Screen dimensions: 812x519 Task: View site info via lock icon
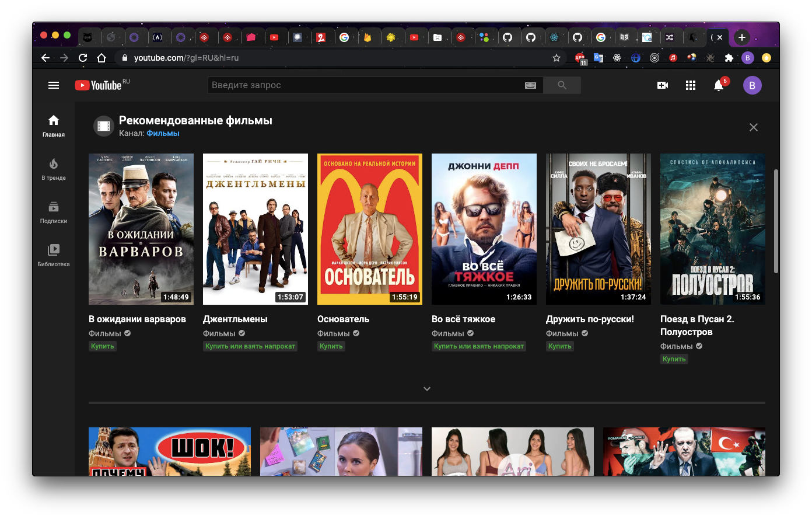click(x=124, y=58)
